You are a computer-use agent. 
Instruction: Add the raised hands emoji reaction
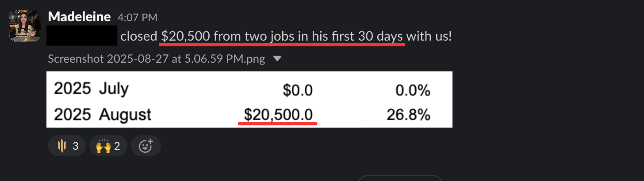108,146
